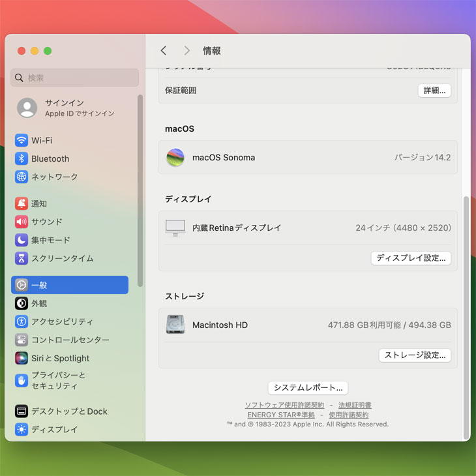476x476 pixels.
Task: Open the ネットワーク globe icon
Action: point(22,177)
